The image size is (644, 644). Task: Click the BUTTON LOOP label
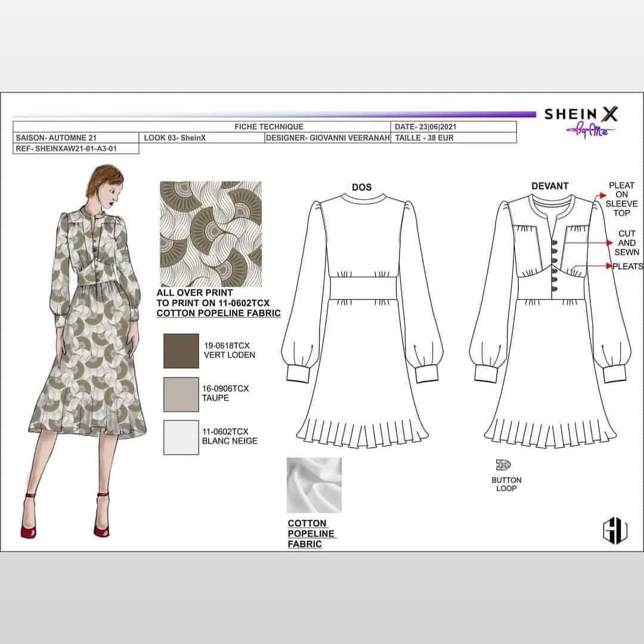[506, 484]
